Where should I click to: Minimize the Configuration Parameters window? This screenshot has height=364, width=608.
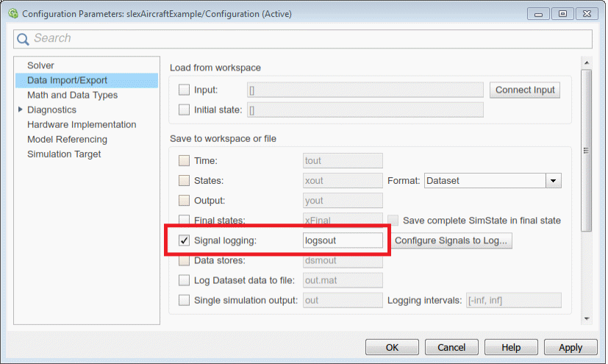point(538,14)
